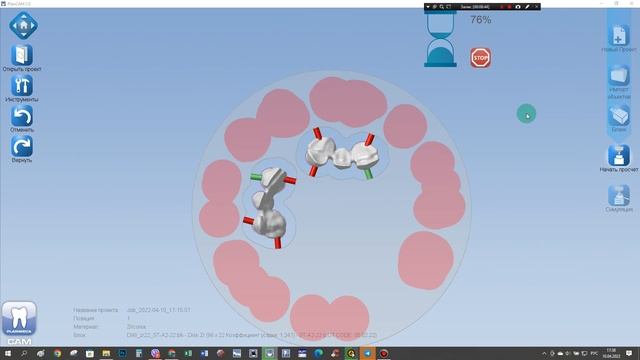
Task: Open Chrome from the taskbar
Action: coord(57,353)
